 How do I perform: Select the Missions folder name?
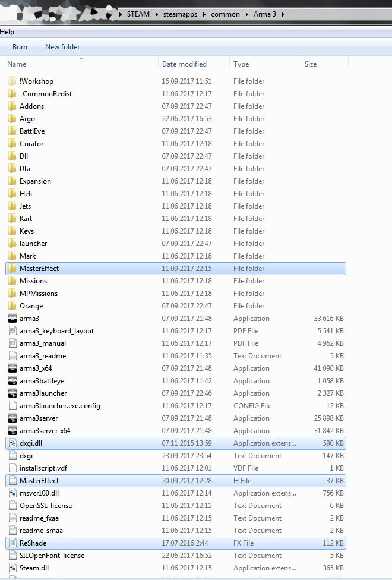click(x=33, y=281)
